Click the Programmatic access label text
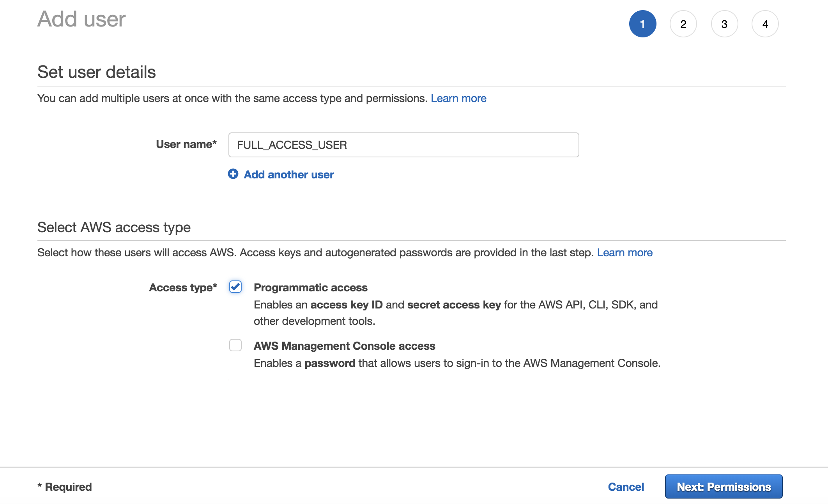The image size is (828, 504). (x=310, y=287)
